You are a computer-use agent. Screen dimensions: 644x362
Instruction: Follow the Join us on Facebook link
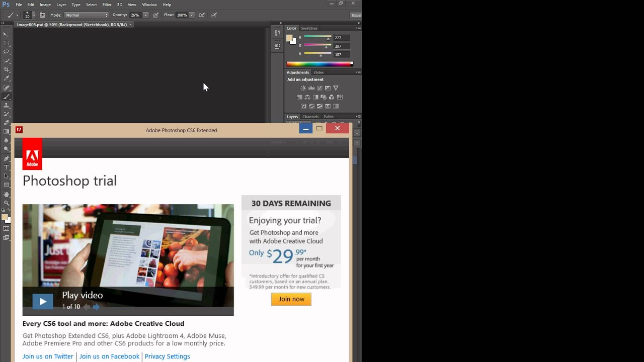coord(109,356)
